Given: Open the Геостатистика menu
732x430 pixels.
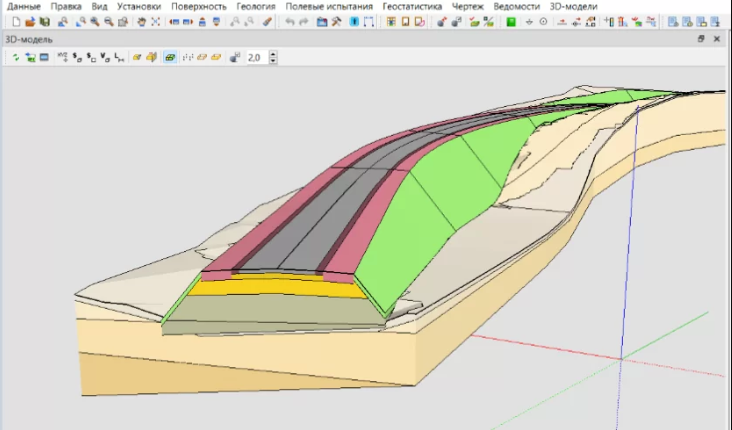Looking at the screenshot, I should tap(412, 6).
